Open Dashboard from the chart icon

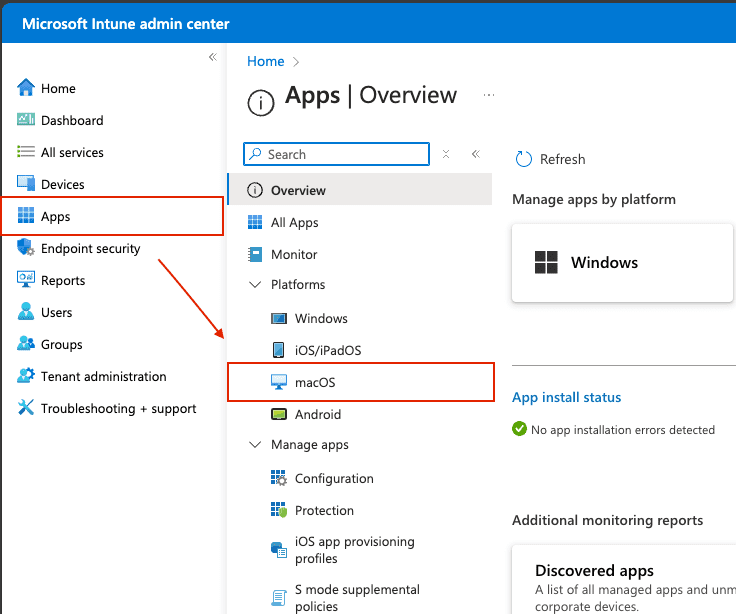tap(26, 120)
